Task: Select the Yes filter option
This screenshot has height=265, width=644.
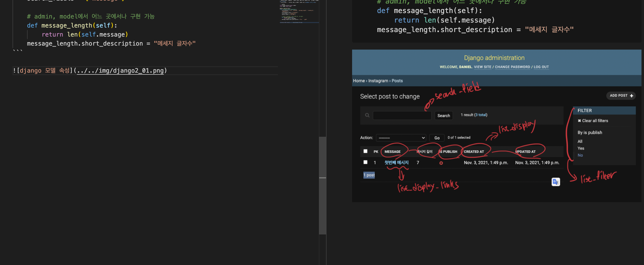Action: tap(581, 148)
